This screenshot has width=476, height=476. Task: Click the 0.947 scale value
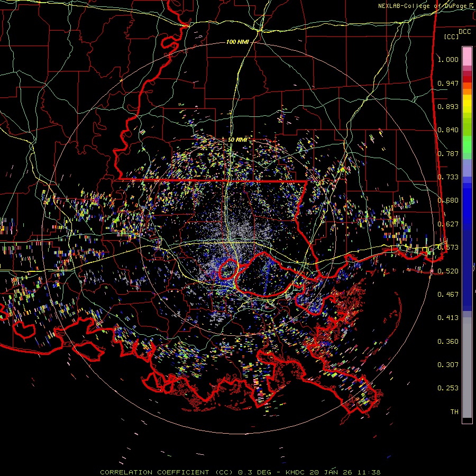[x=448, y=83]
